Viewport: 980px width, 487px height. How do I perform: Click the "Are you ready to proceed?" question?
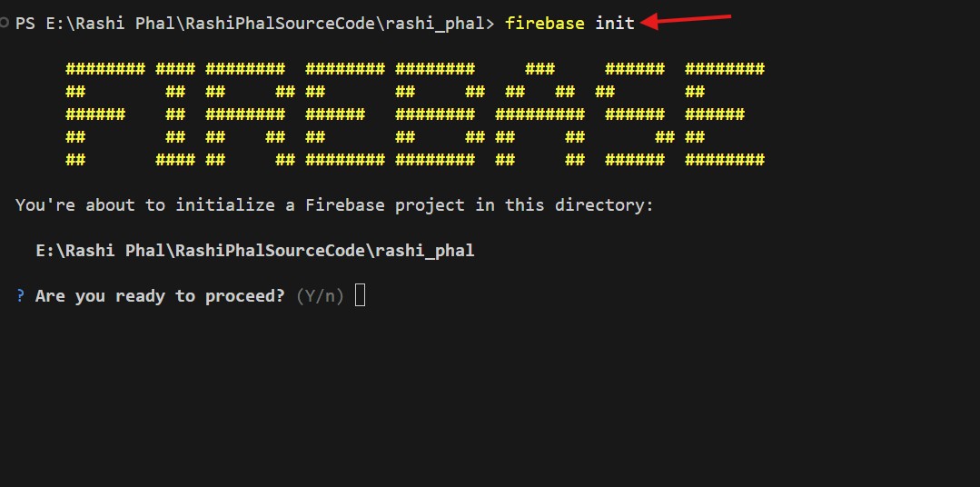pyautogui.click(x=160, y=296)
